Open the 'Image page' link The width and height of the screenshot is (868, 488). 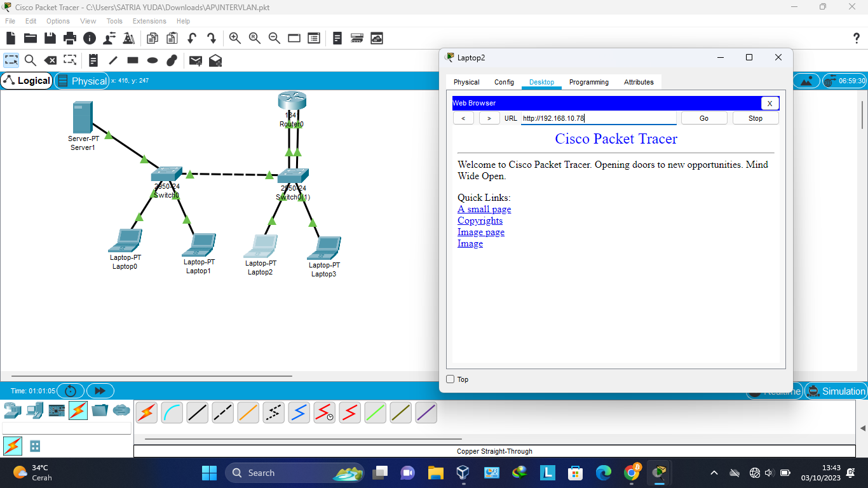pos(481,232)
